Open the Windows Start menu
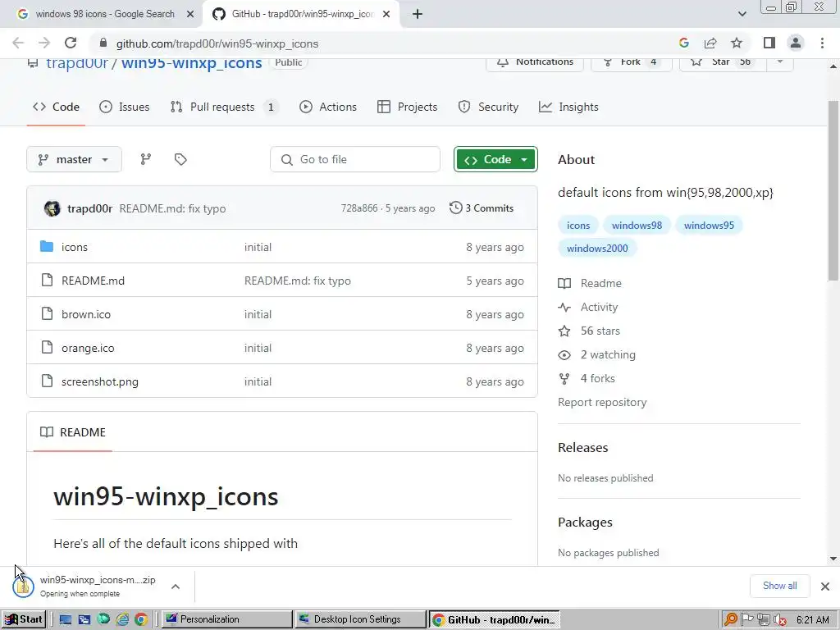This screenshot has width=840, height=630. 24,619
